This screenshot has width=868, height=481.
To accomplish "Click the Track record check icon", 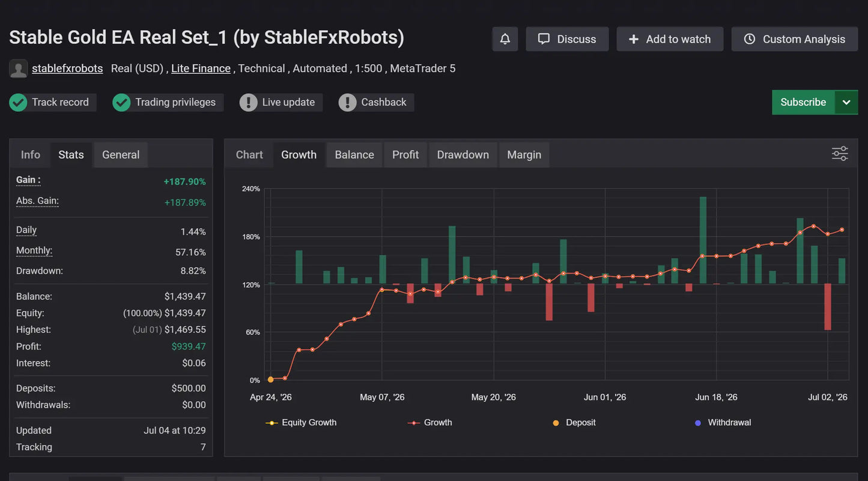I will pyautogui.click(x=18, y=103).
